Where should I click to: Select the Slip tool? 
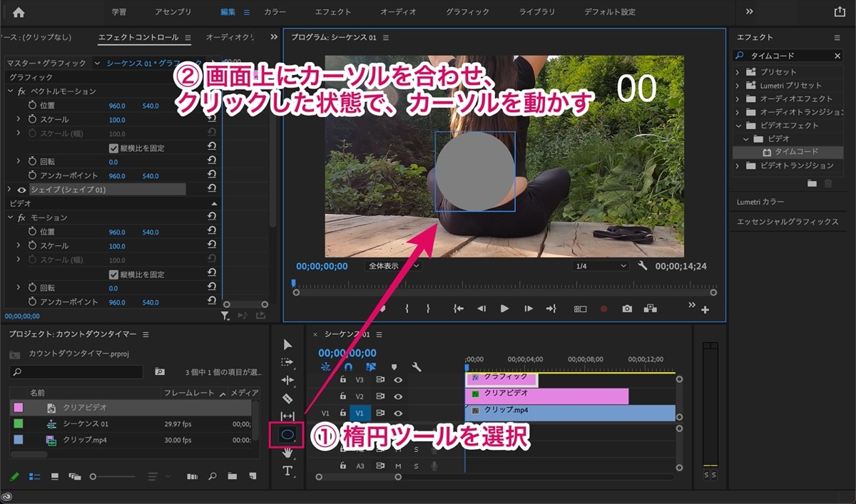(x=287, y=416)
